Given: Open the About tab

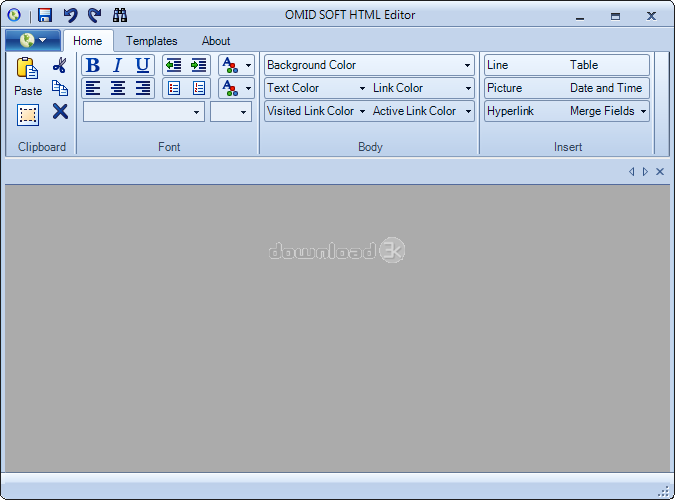Looking at the screenshot, I should pyautogui.click(x=216, y=41).
